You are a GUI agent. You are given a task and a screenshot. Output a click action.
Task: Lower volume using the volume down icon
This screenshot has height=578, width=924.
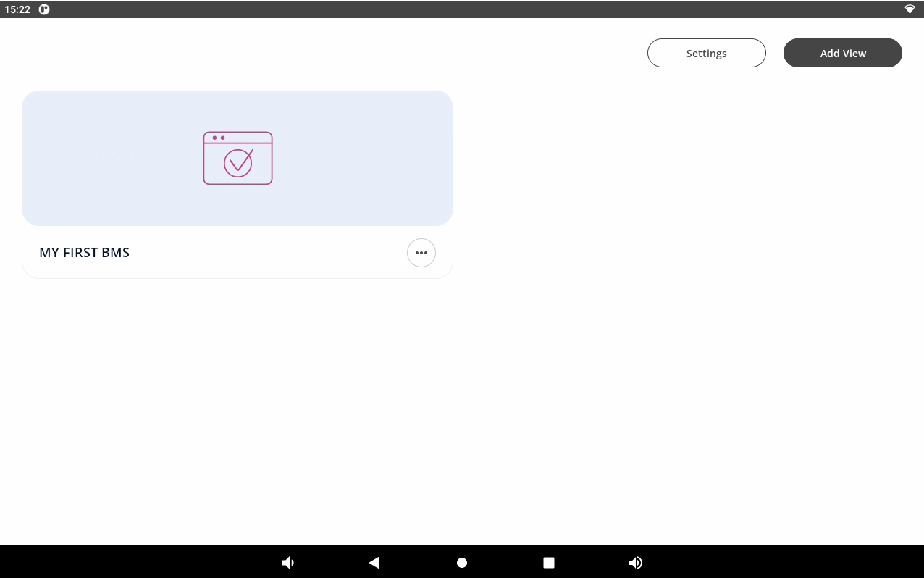tap(288, 563)
